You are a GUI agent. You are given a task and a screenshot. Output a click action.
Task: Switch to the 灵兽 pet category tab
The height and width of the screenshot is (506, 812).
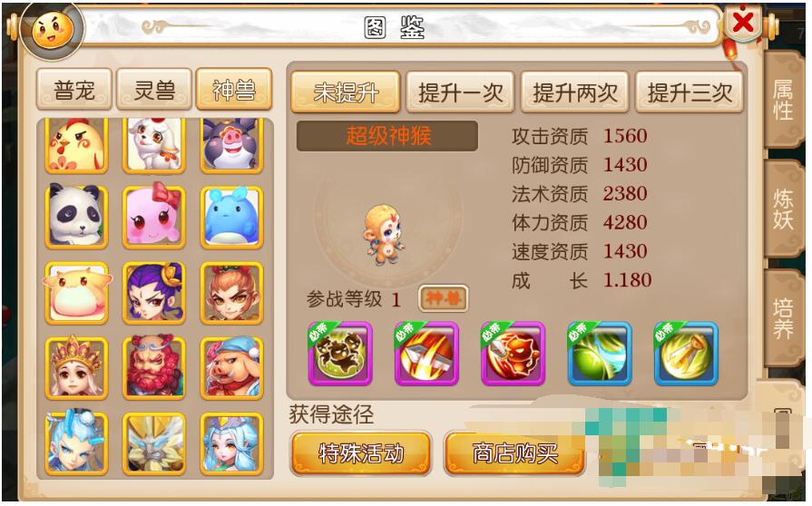point(154,90)
